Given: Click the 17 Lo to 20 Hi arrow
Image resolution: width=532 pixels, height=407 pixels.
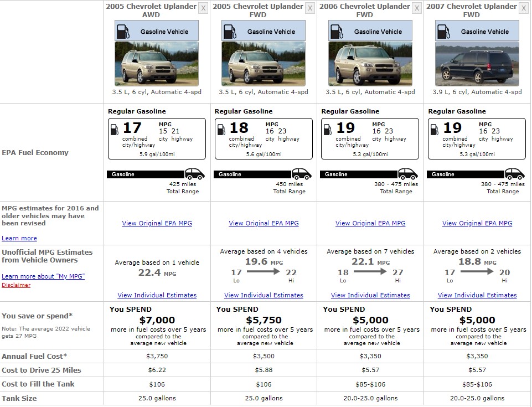Looking at the screenshot, I should tap(477, 271).
